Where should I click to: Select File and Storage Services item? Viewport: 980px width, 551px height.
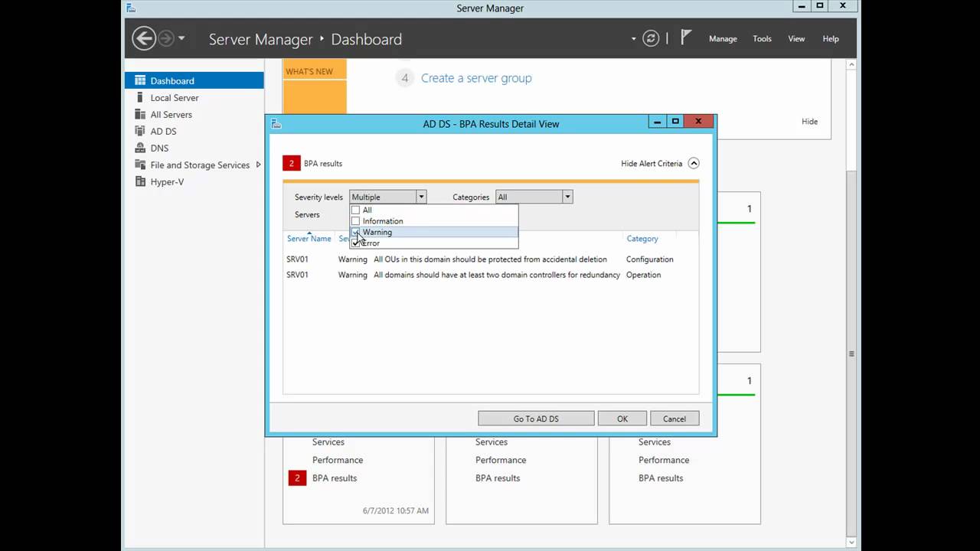[194, 165]
